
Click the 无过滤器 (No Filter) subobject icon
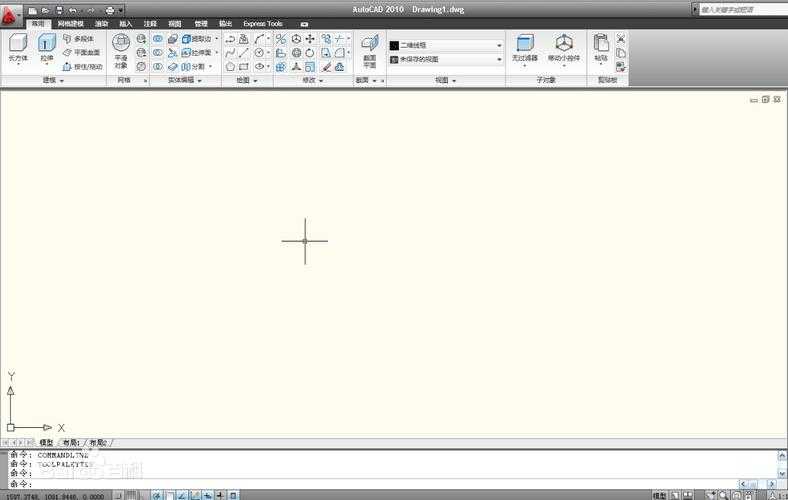click(x=525, y=44)
